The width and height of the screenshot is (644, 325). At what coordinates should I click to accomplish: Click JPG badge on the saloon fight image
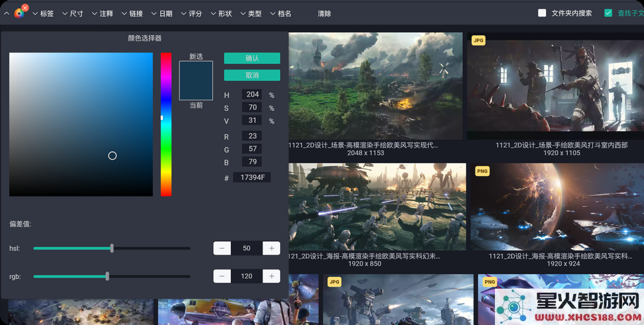[478, 41]
